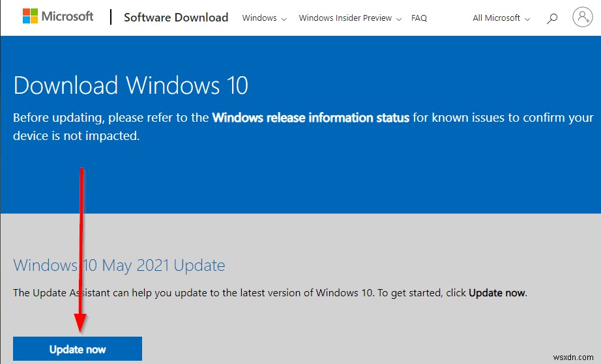
Task: Click the Download Windows 10 heading
Action: point(130,86)
